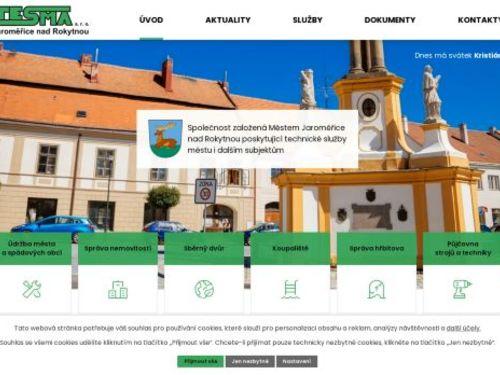Viewport: 500px width, 375px height.
Task: Click the deer coat of arms emblem
Action: click(x=165, y=138)
